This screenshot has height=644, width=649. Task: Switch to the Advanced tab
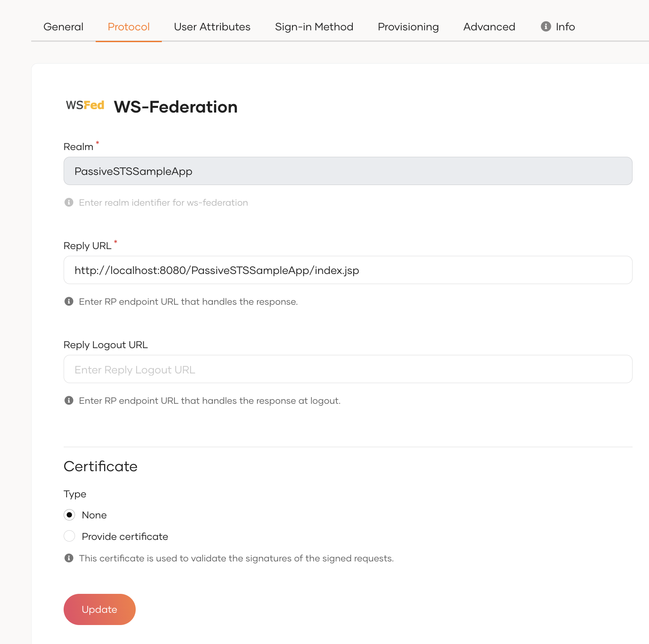(x=489, y=27)
